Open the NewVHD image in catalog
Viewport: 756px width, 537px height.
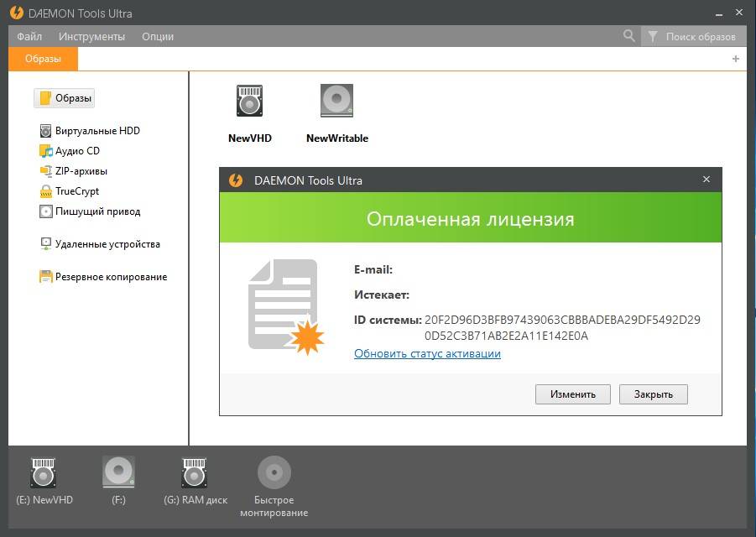tap(249, 102)
